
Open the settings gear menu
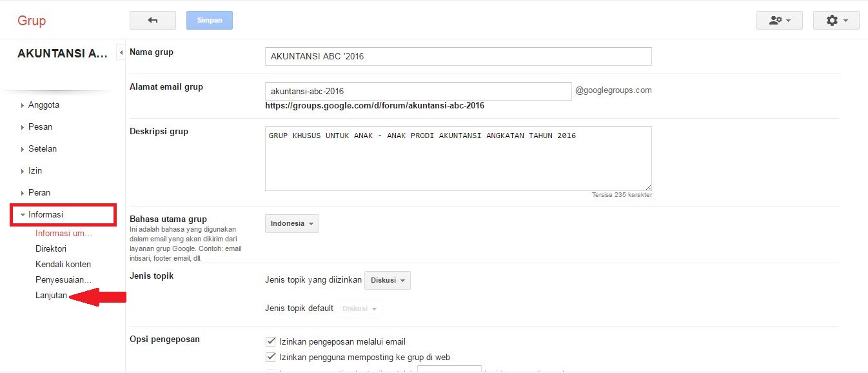click(x=836, y=20)
